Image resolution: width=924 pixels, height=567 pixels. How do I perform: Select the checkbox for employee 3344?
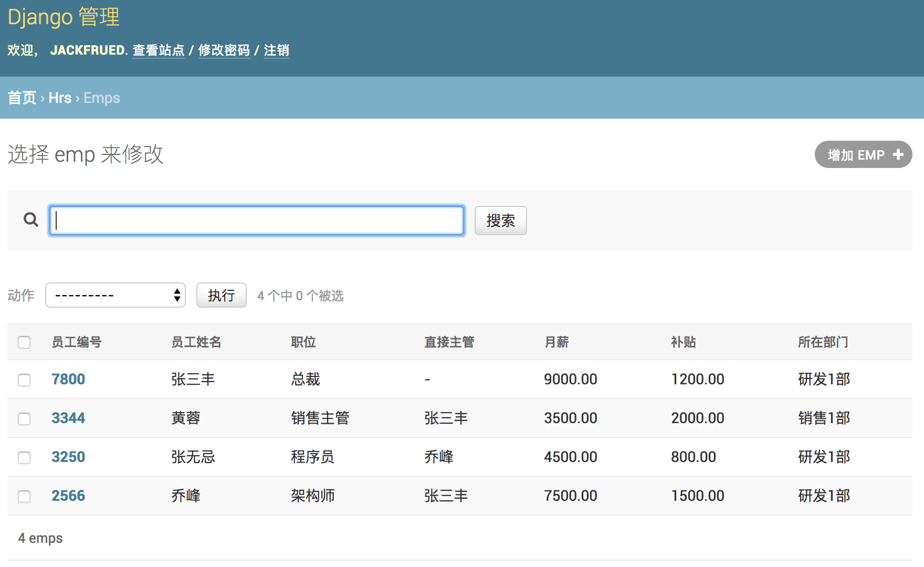pyautogui.click(x=24, y=418)
